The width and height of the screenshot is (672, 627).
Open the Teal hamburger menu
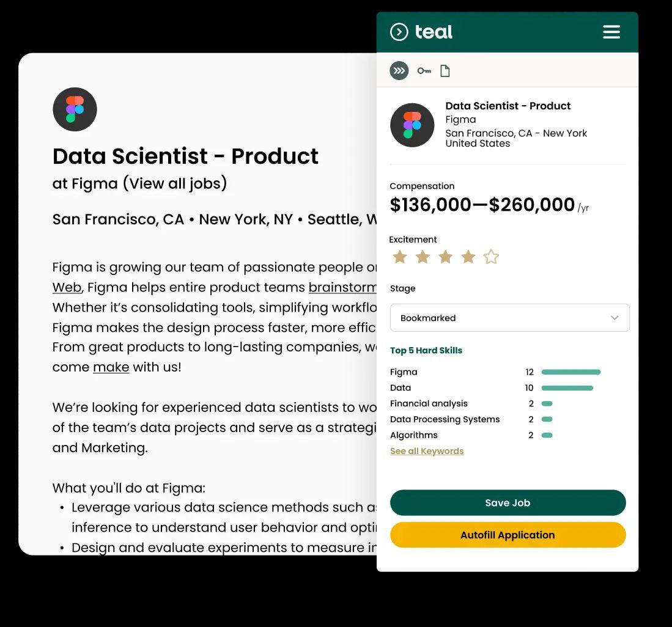click(x=611, y=32)
